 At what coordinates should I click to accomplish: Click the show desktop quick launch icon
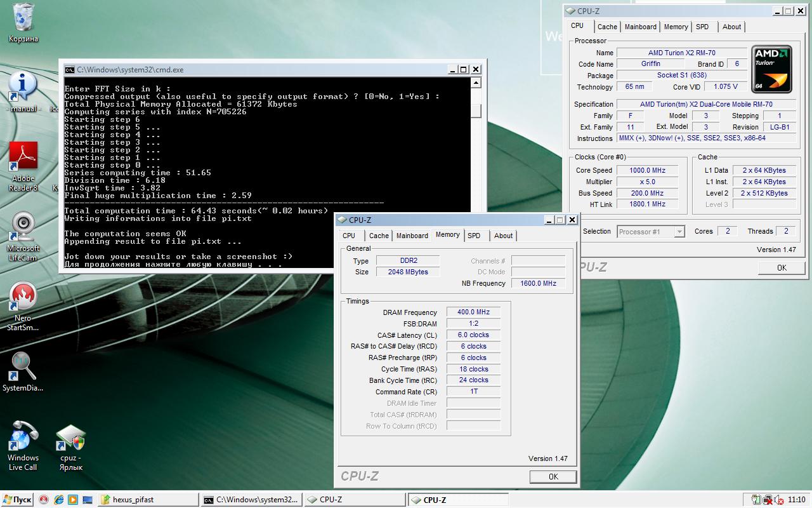click(88, 500)
